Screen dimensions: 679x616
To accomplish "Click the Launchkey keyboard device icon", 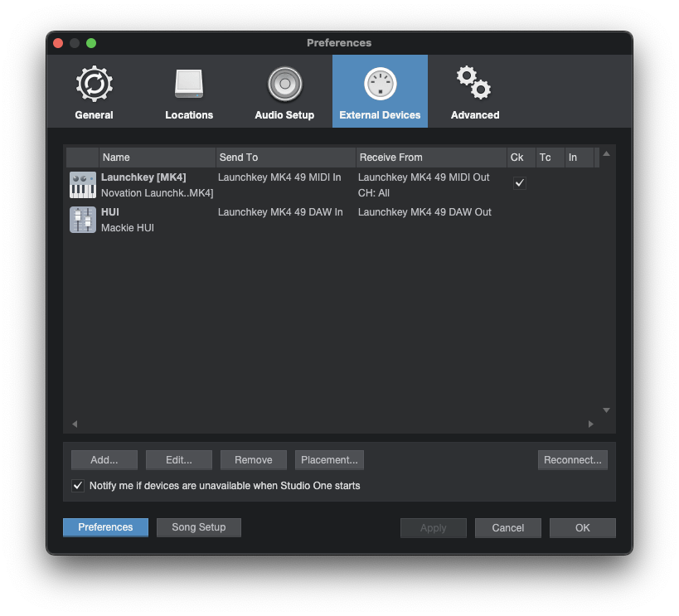I will click(x=83, y=185).
